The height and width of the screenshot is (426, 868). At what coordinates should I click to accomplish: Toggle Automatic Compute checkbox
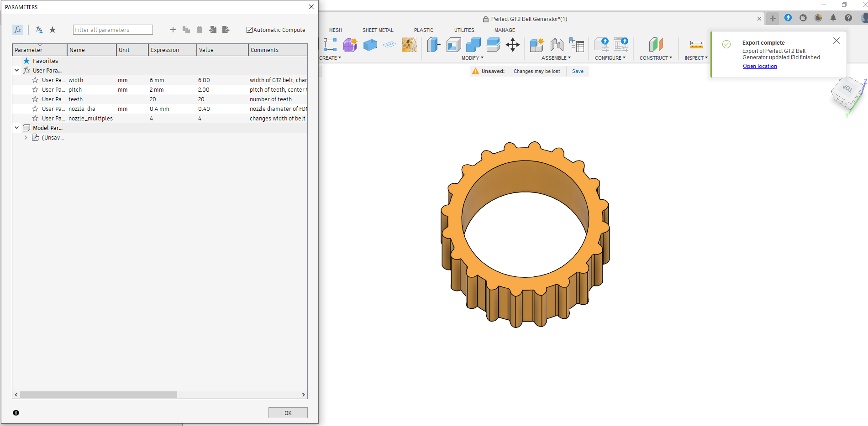click(x=249, y=30)
